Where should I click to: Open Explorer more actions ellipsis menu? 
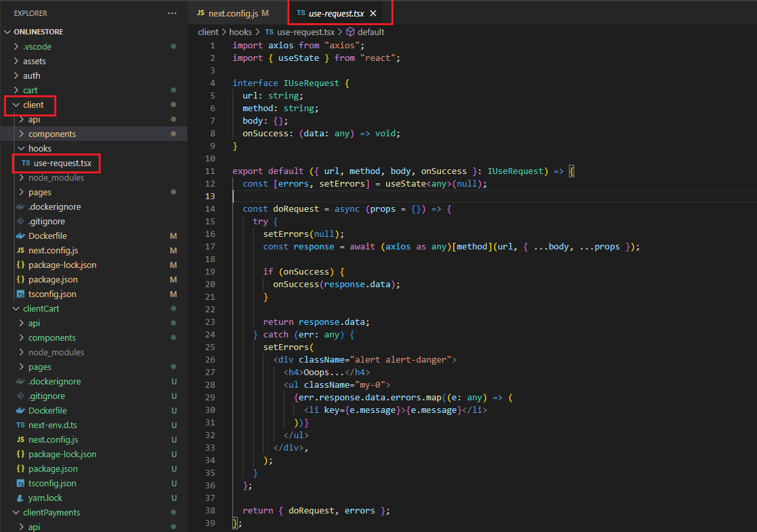point(172,13)
